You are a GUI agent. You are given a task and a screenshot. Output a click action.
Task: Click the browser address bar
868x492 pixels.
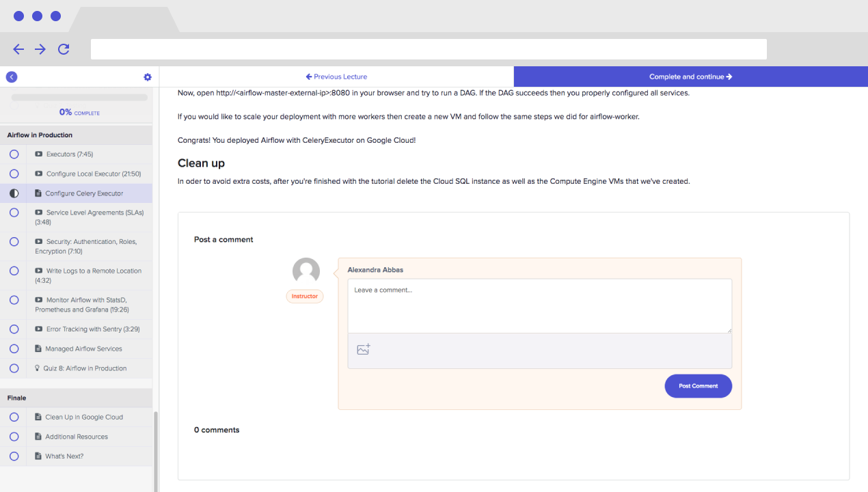coord(429,49)
